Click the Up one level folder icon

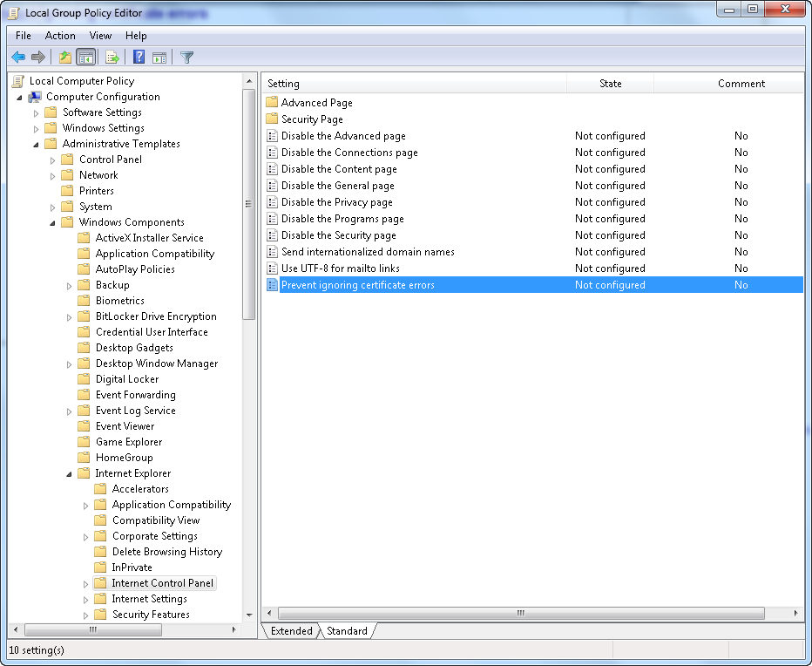(x=65, y=58)
